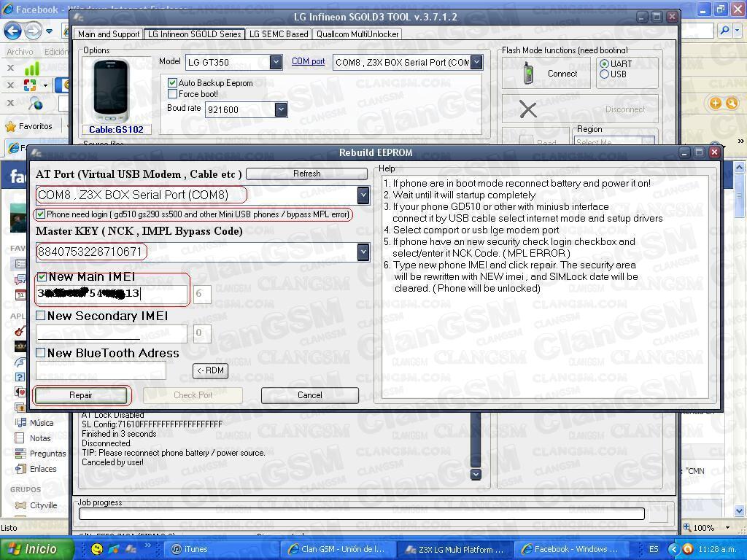This screenshot has width=747, height=560.
Task: Click the log scrollbar down arrow
Action: click(476, 474)
